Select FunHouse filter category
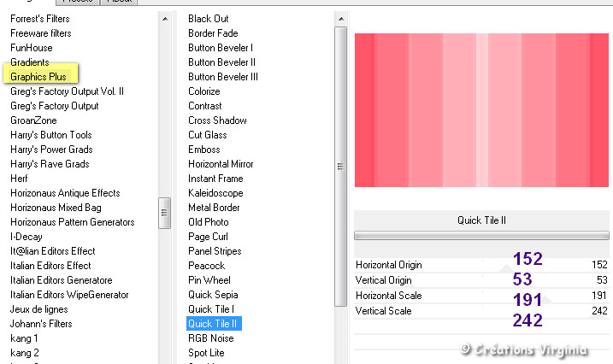Screen dimensions: 613x364 (31, 48)
